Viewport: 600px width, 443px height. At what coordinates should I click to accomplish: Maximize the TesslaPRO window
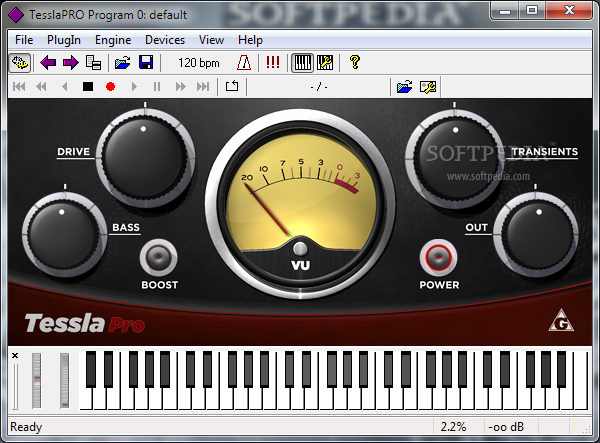pyautogui.click(x=532, y=11)
